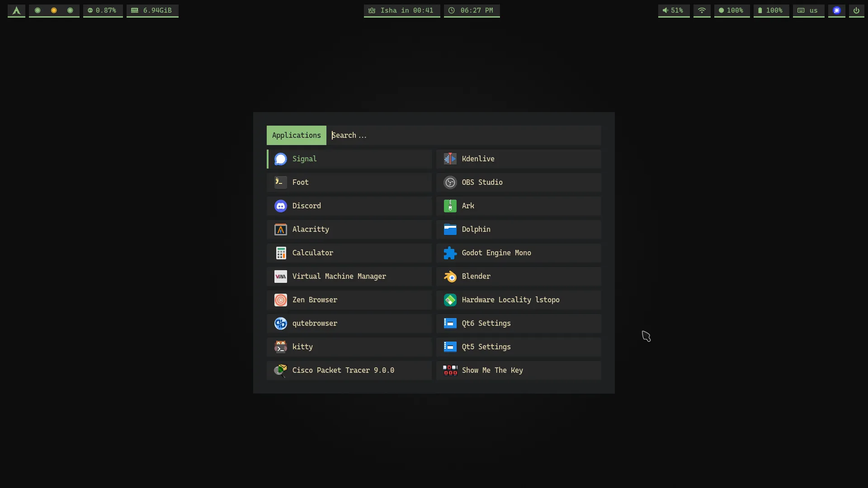Select the Calculator label
868x488 pixels.
(x=313, y=253)
